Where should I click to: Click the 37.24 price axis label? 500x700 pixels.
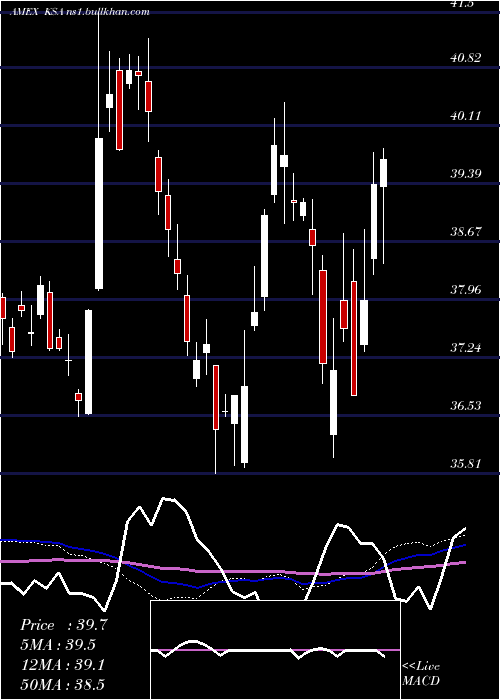(x=466, y=348)
